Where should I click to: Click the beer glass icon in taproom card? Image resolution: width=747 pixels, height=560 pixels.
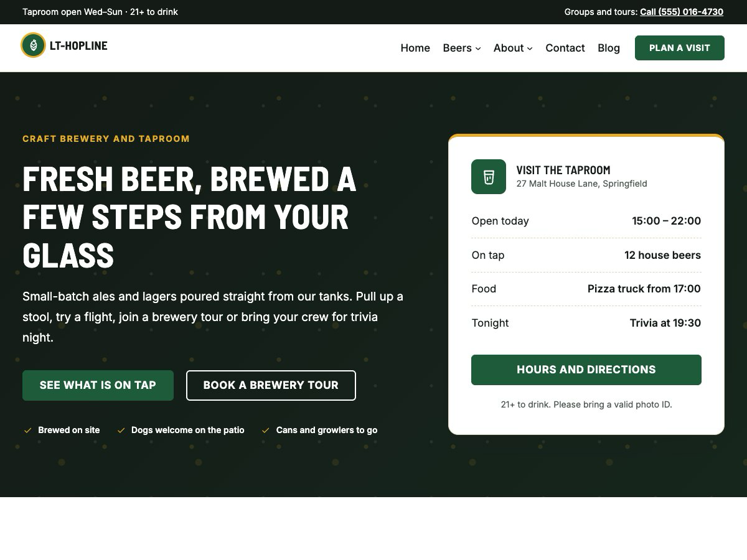tap(489, 177)
